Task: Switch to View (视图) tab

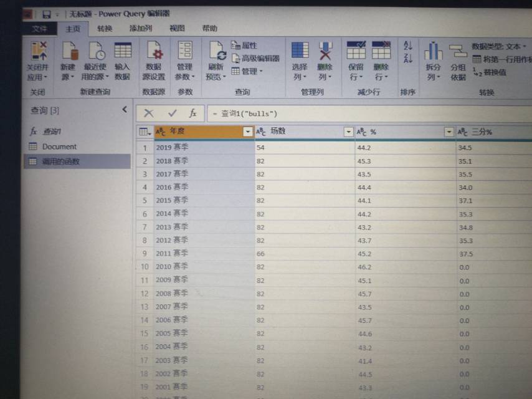Action: (177, 29)
